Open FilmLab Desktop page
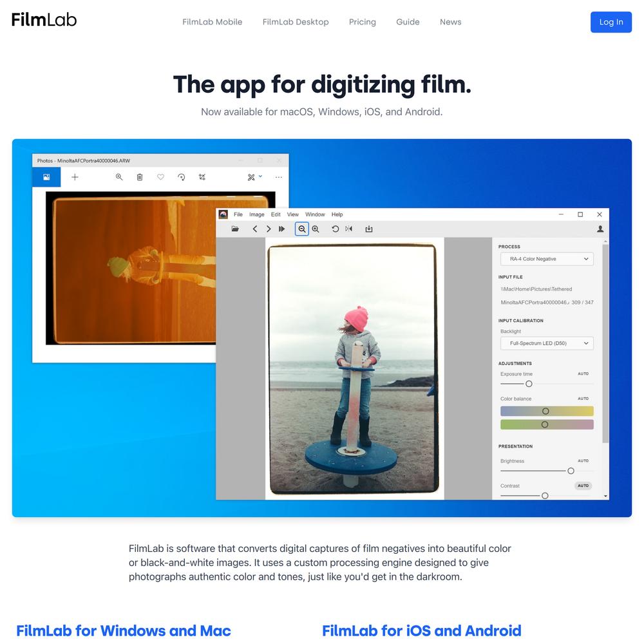 click(296, 22)
